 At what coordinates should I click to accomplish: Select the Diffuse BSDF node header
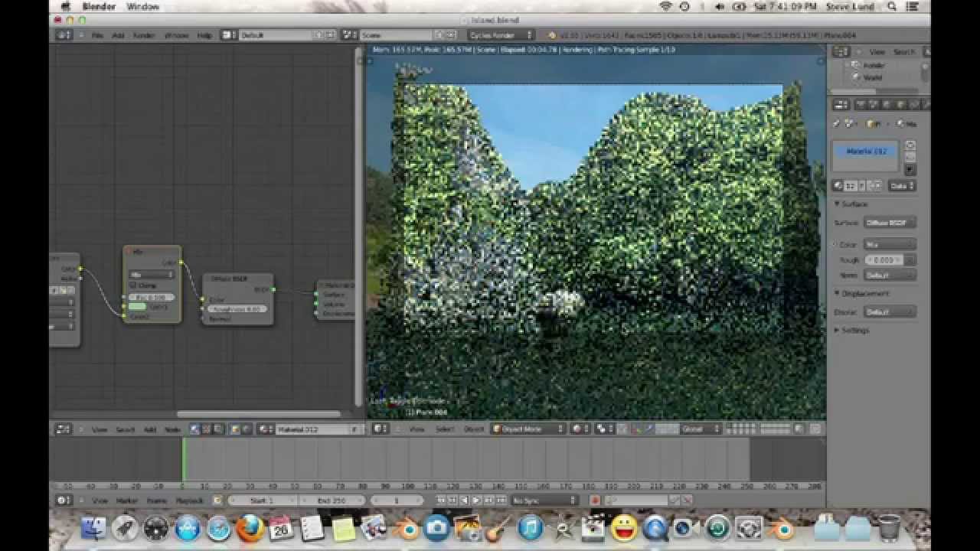[x=237, y=279]
